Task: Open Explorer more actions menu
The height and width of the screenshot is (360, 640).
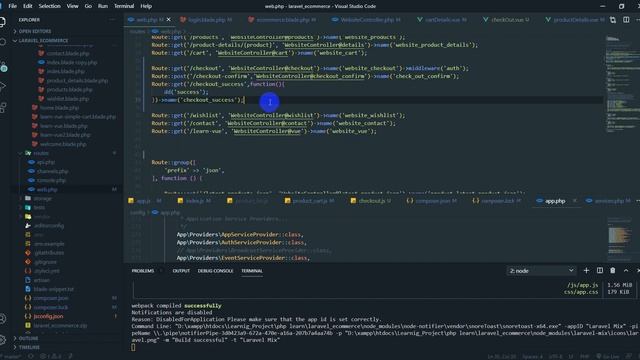Action: 112,20
